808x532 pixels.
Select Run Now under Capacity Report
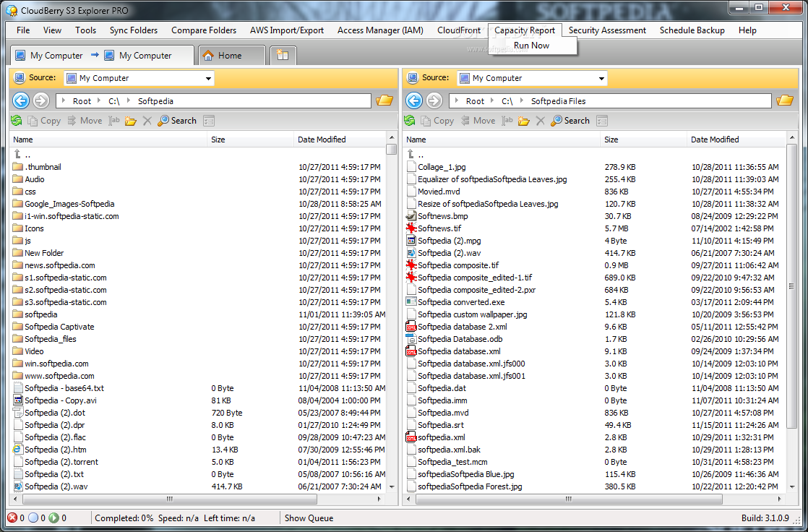coord(532,46)
